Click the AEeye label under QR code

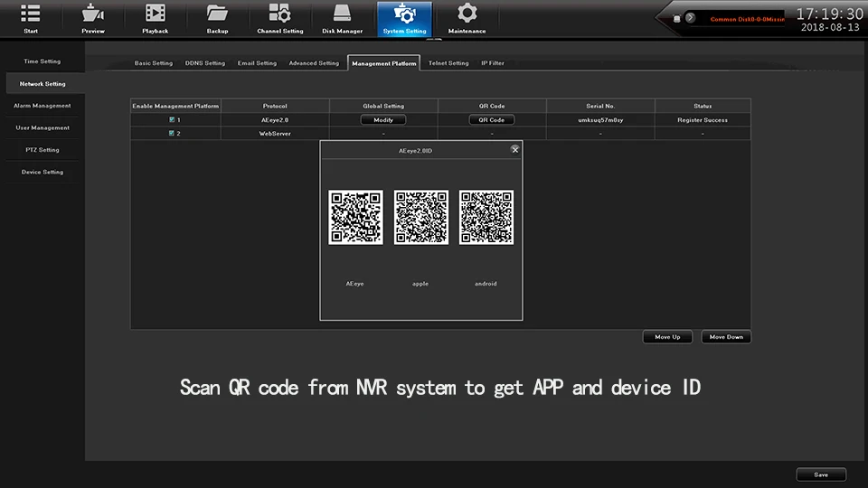pyautogui.click(x=354, y=283)
